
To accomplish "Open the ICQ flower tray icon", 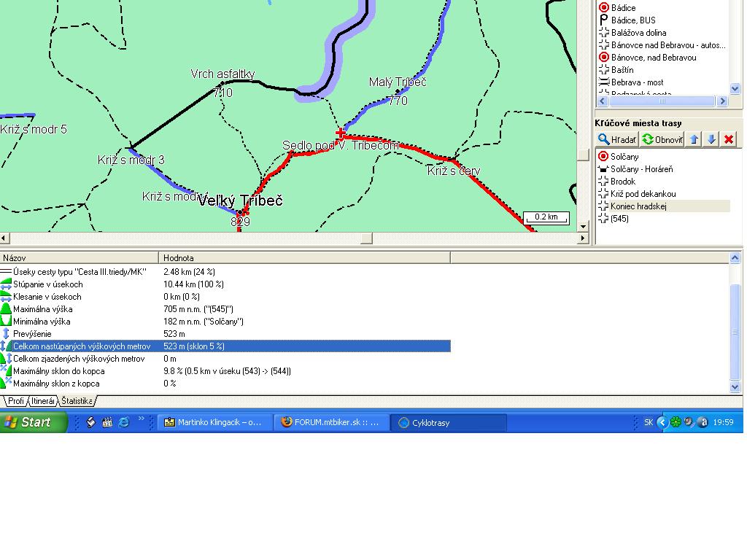I will pyautogui.click(x=676, y=422).
